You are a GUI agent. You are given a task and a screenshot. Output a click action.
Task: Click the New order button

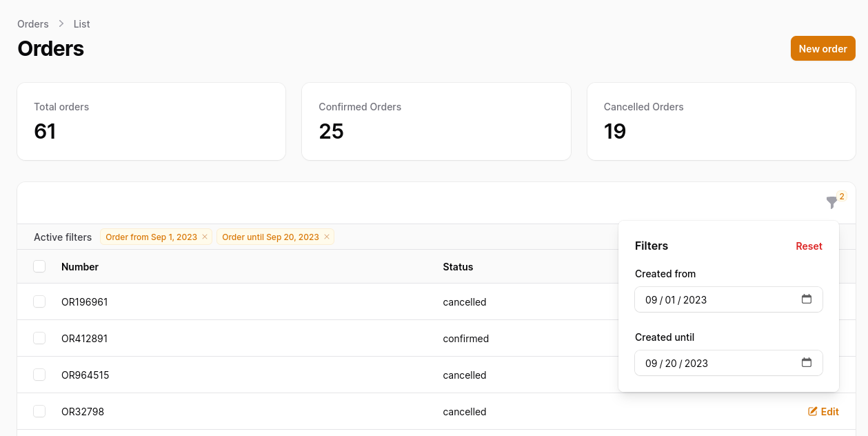click(x=822, y=48)
